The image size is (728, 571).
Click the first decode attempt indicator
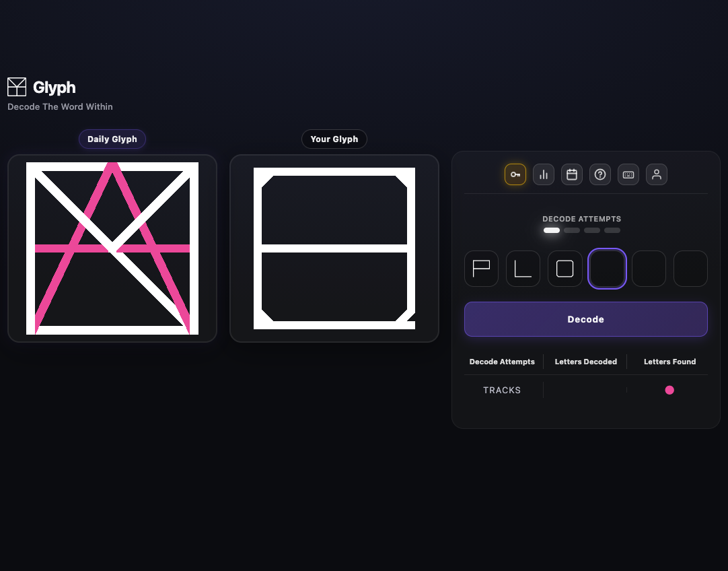click(x=551, y=230)
